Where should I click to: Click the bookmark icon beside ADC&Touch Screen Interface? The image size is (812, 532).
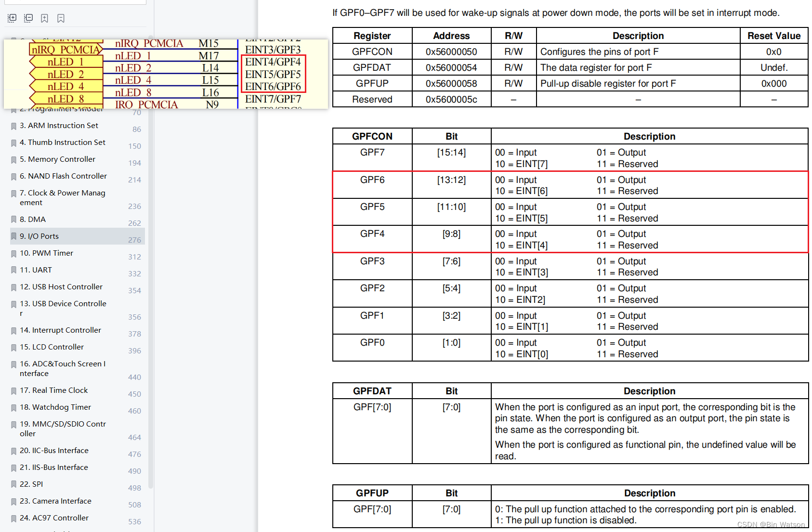pyautogui.click(x=13, y=364)
